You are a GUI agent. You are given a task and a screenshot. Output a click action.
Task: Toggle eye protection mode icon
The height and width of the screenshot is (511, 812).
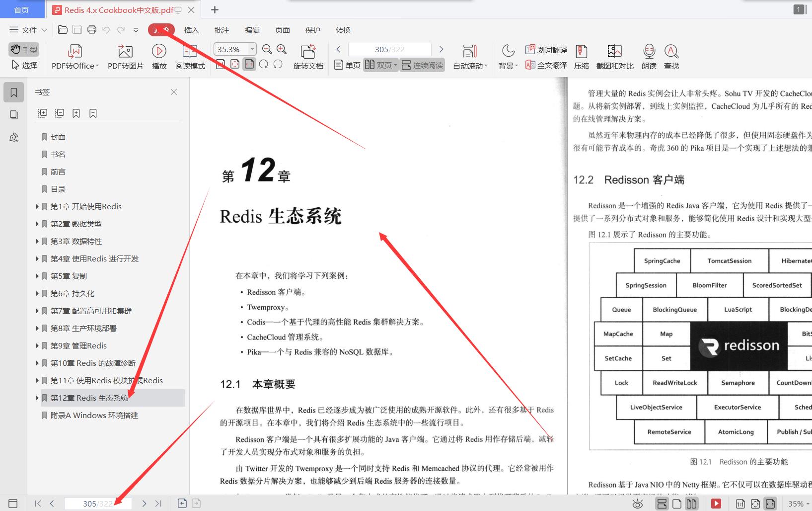tap(638, 504)
